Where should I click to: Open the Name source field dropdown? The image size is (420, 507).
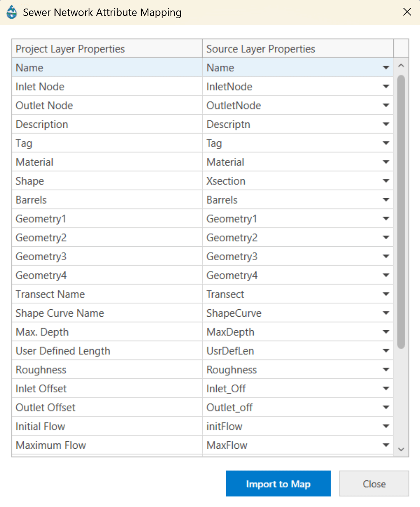pyautogui.click(x=386, y=67)
